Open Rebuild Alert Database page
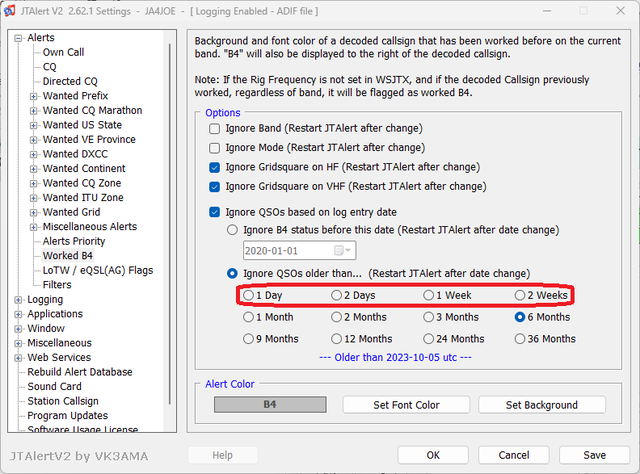 80,372
